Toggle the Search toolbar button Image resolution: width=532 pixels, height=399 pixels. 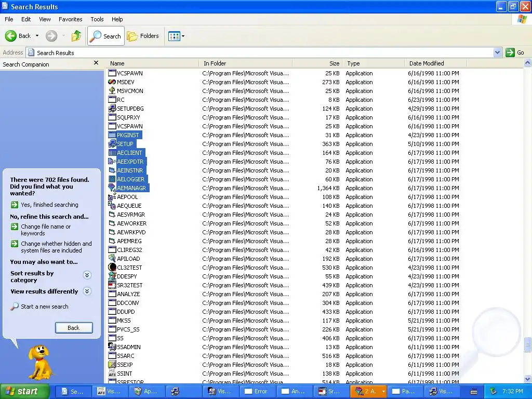click(x=106, y=36)
